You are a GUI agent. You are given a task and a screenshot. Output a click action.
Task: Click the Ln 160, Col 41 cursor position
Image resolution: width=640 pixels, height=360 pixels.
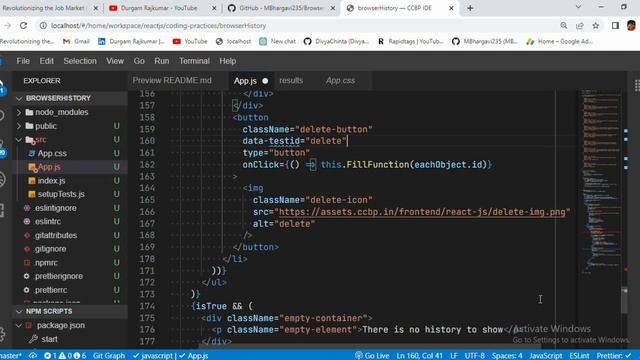pos(420,356)
